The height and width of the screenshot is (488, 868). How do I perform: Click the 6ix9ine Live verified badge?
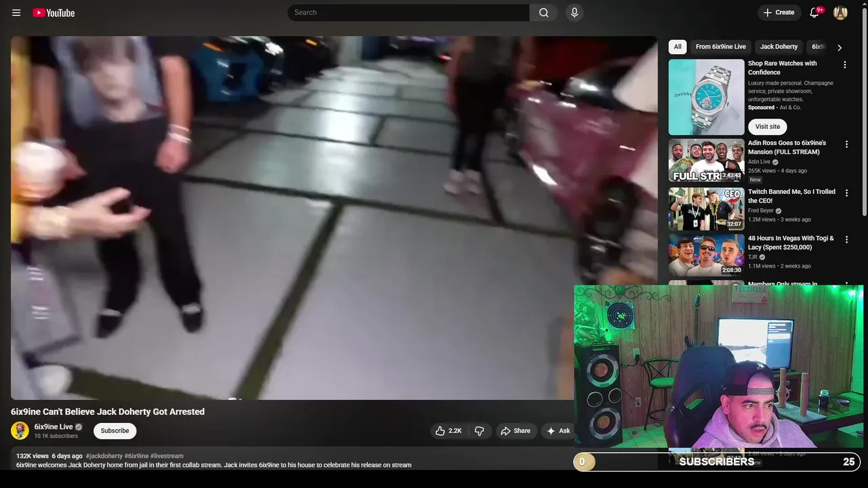pos(79,427)
